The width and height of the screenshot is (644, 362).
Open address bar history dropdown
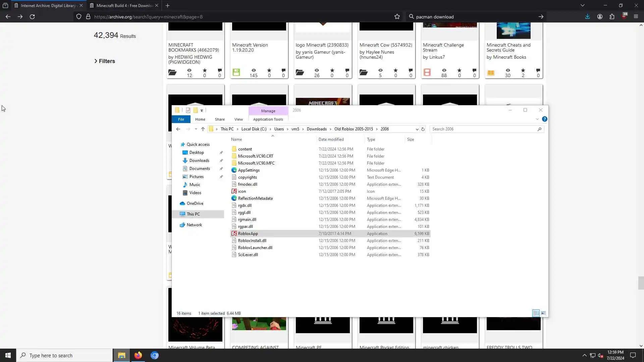point(417,129)
